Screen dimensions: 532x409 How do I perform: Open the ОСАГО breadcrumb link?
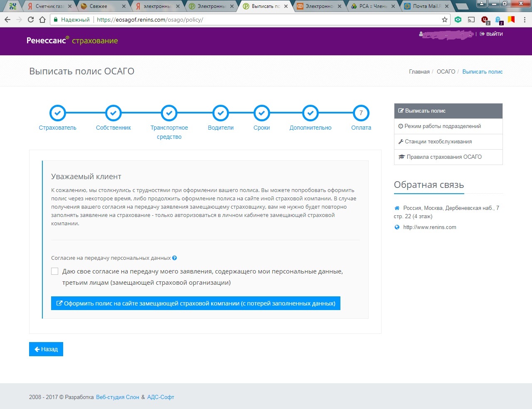point(446,71)
